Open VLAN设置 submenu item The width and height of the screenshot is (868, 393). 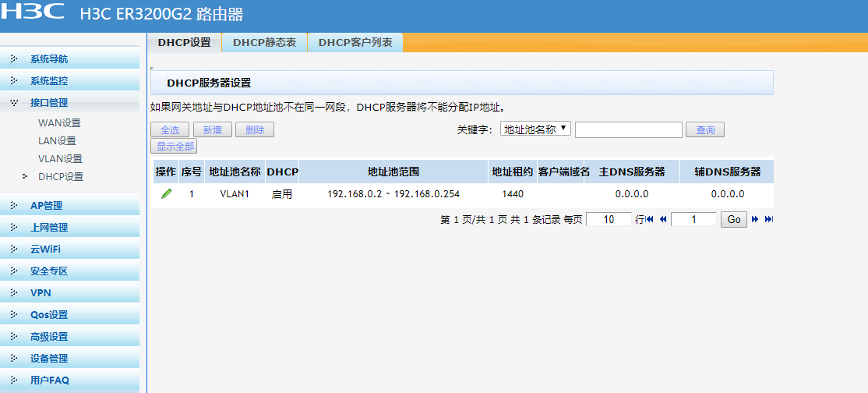point(60,159)
